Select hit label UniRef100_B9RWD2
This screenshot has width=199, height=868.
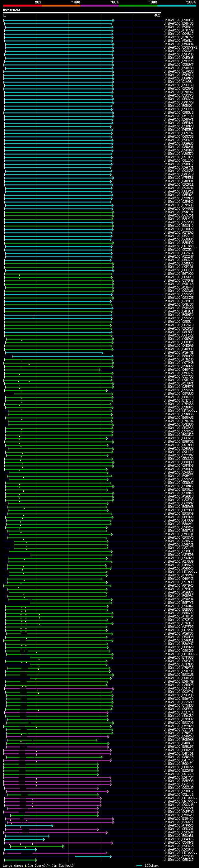(x=178, y=449)
